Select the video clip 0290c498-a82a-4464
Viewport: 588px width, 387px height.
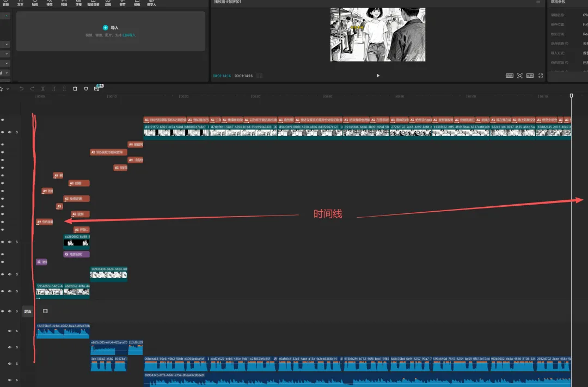pyautogui.click(x=109, y=274)
